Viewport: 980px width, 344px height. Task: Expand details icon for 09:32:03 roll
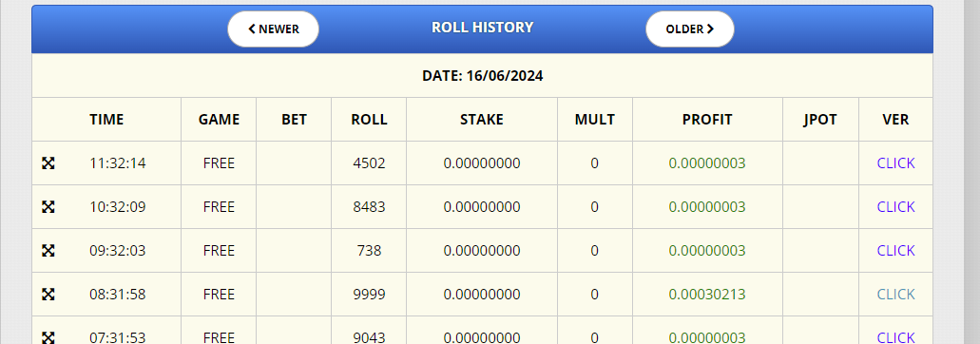(48, 251)
